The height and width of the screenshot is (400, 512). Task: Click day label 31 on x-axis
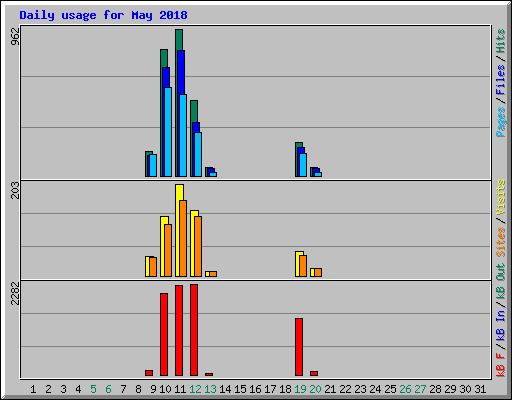point(480,389)
